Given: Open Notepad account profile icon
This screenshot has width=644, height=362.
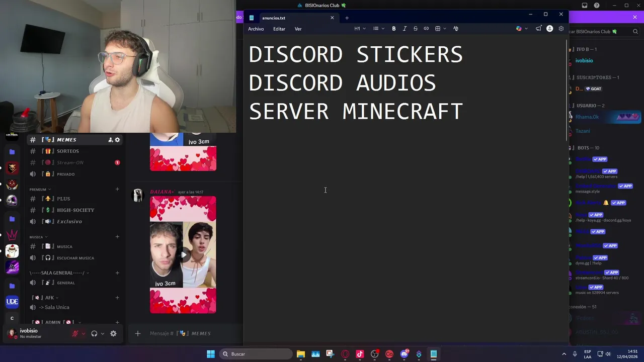Looking at the screenshot, I should pyautogui.click(x=549, y=29).
